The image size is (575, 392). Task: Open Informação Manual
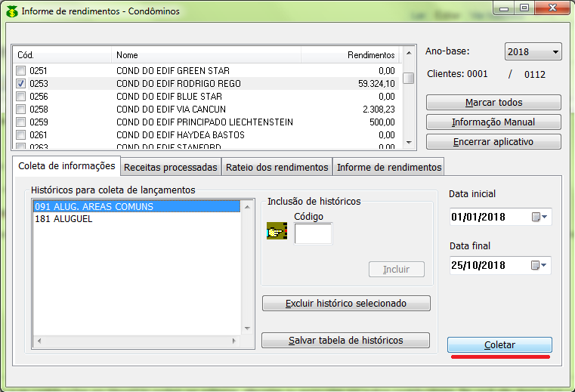click(x=493, y=122)
